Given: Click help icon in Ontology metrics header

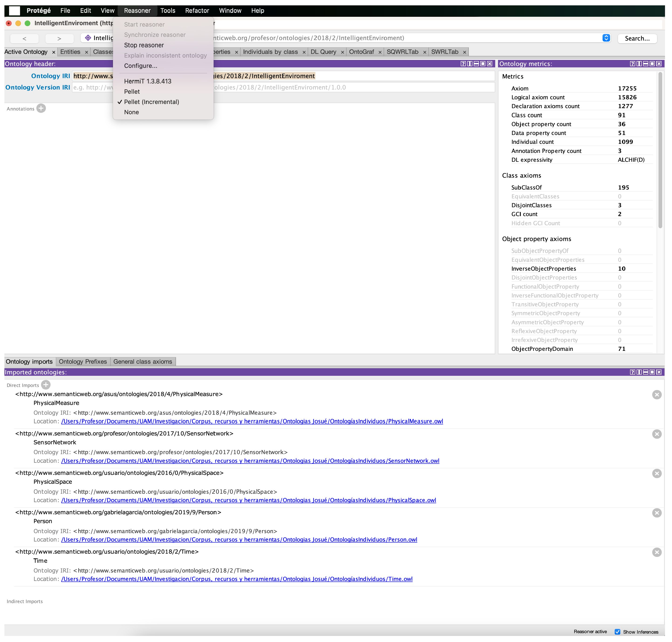Looking at the screenshot, I should 632,64.
